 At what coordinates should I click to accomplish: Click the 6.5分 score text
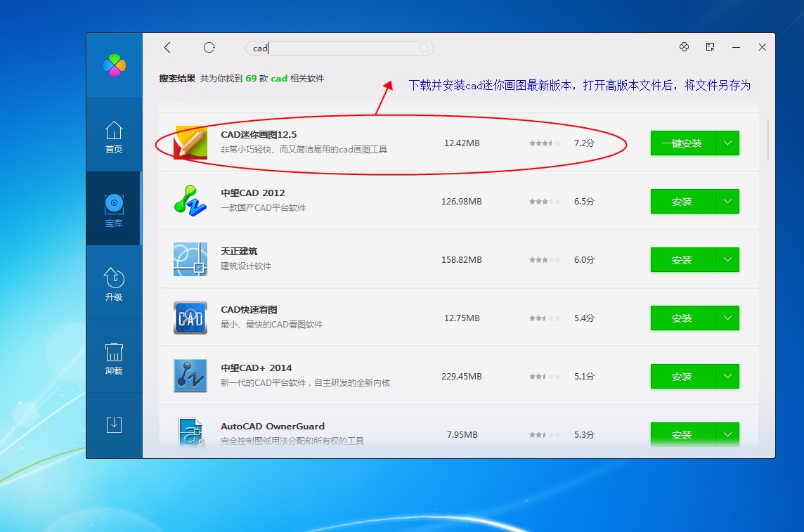pyautogui.click(x=584, y=202)
